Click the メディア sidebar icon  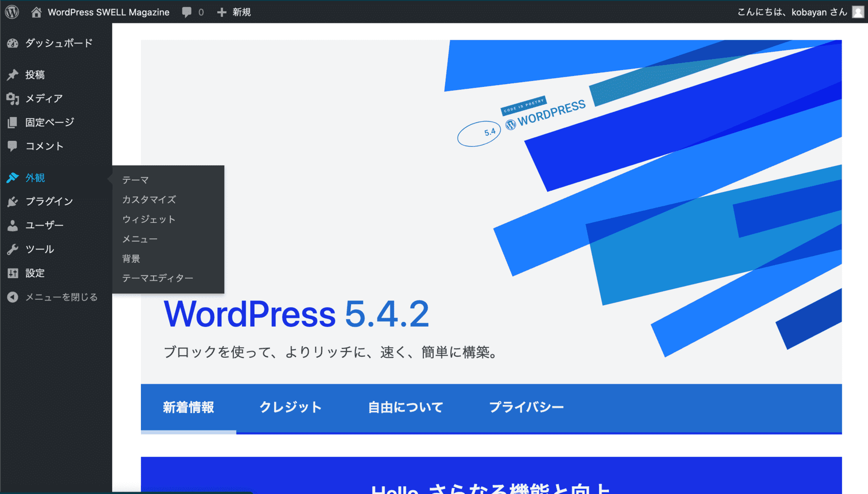click(x=13, y=98)
